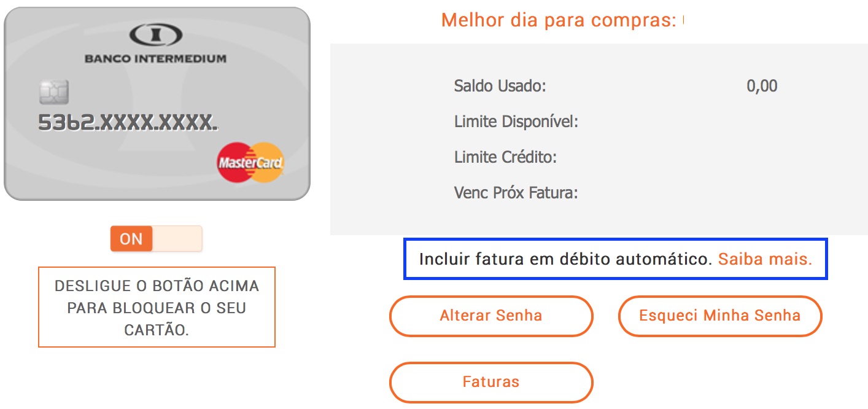Click the off side of the card switch

(x=177, y=239)
